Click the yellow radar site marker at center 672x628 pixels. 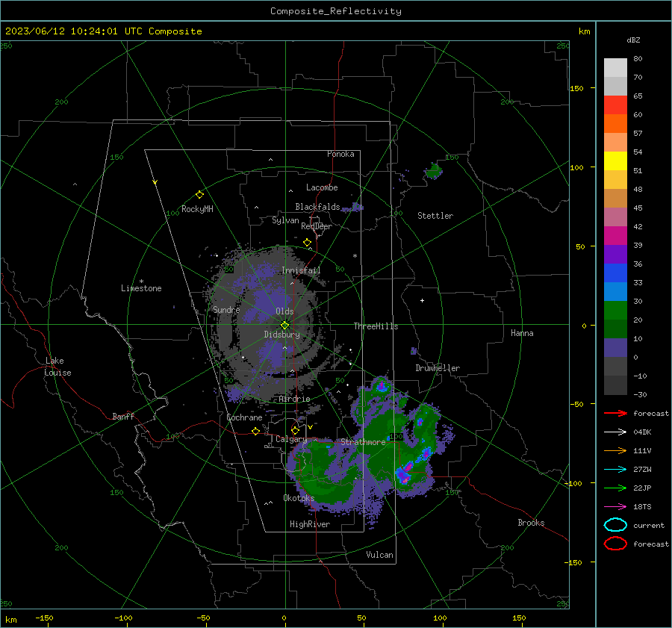point(285,326)
